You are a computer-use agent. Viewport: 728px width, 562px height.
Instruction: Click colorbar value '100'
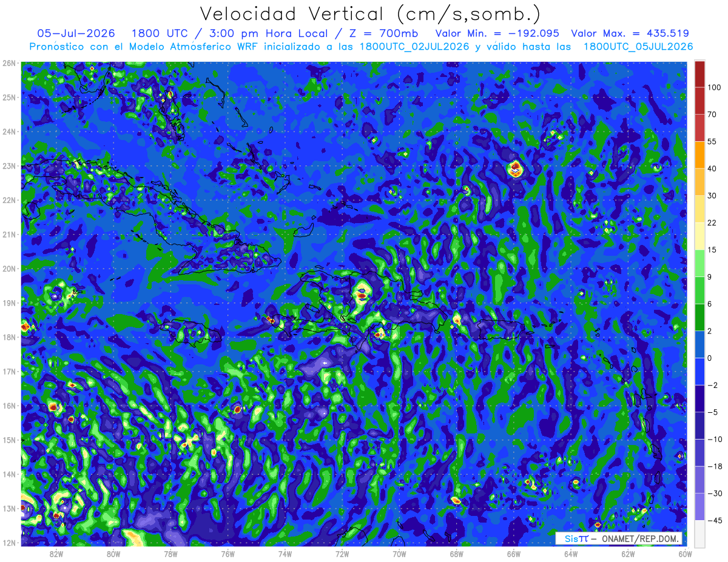pos(714,88)
